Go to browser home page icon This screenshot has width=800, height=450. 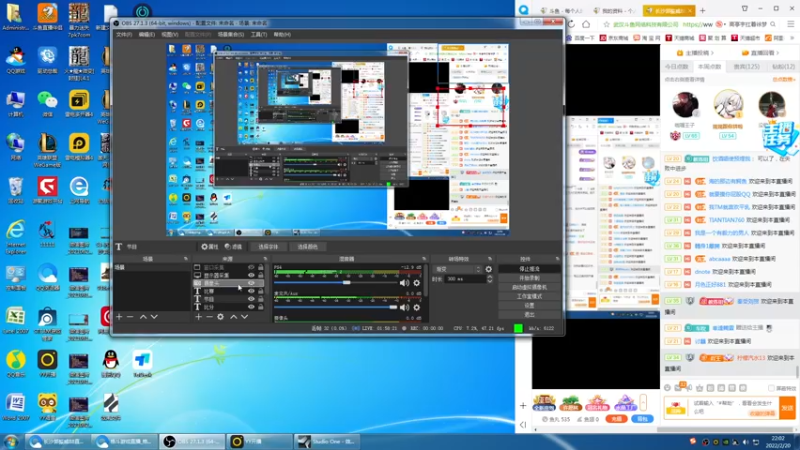(586, 24)
